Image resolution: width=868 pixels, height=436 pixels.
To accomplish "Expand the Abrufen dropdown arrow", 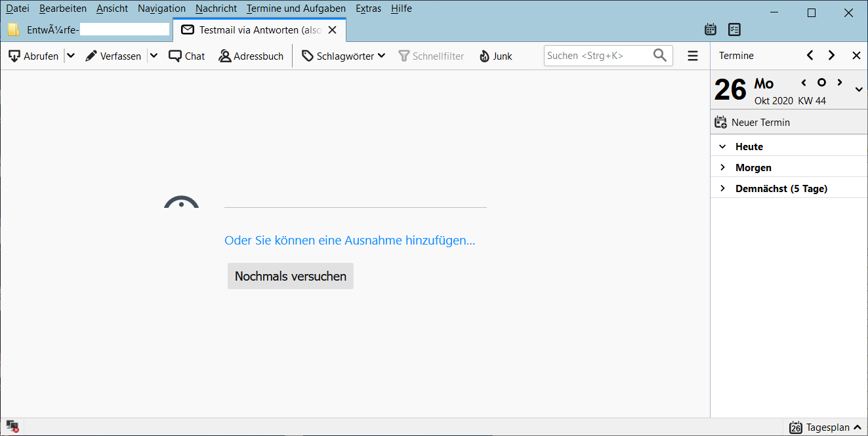I will (x=71, y=56).
